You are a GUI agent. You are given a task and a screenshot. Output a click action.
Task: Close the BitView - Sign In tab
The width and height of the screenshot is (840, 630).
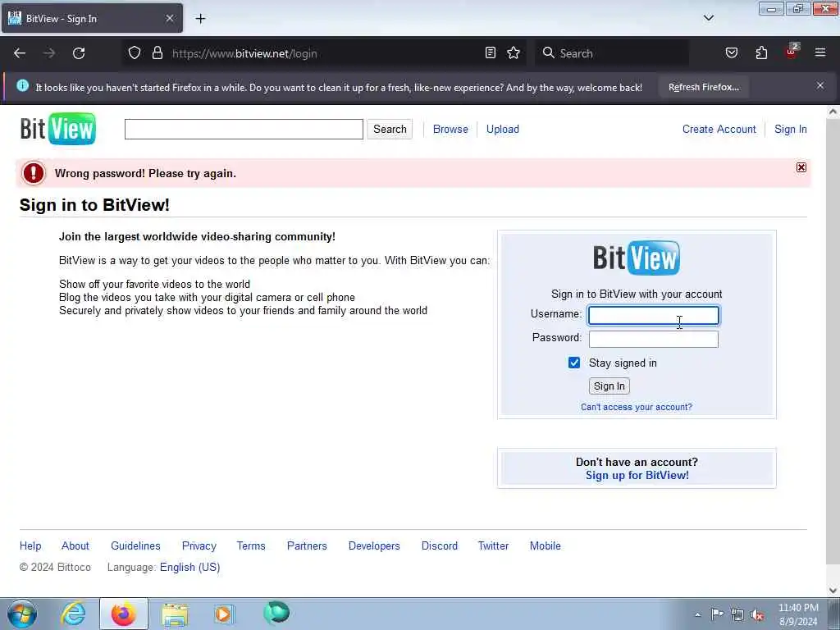169,18
